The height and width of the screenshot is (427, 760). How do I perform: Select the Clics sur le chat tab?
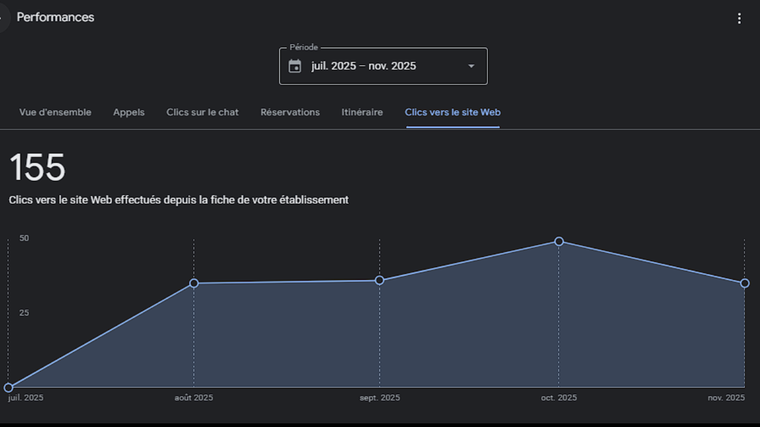coord(202,112)
